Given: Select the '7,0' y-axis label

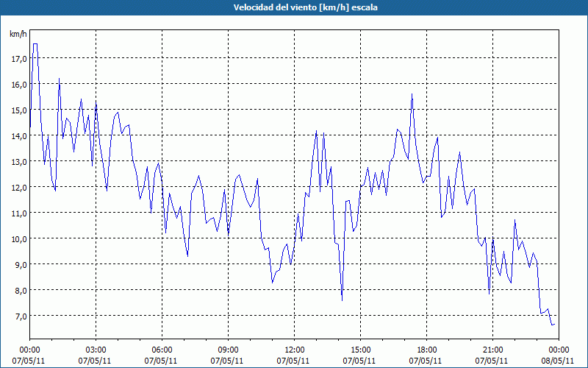Looking at the screenshot, I should (21, 316).
